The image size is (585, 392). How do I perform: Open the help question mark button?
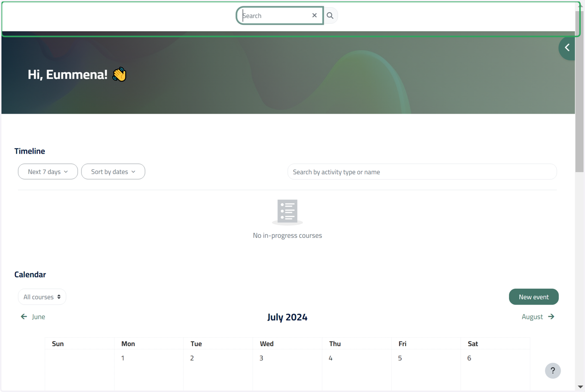point(553,371)
